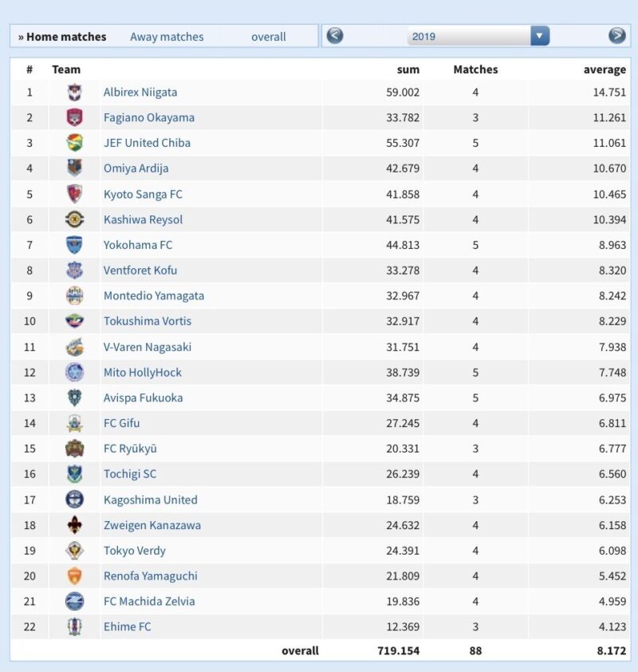Go to previous season with left arrow
The width and height of the screenshot is (638, 672).
point(335,36)
